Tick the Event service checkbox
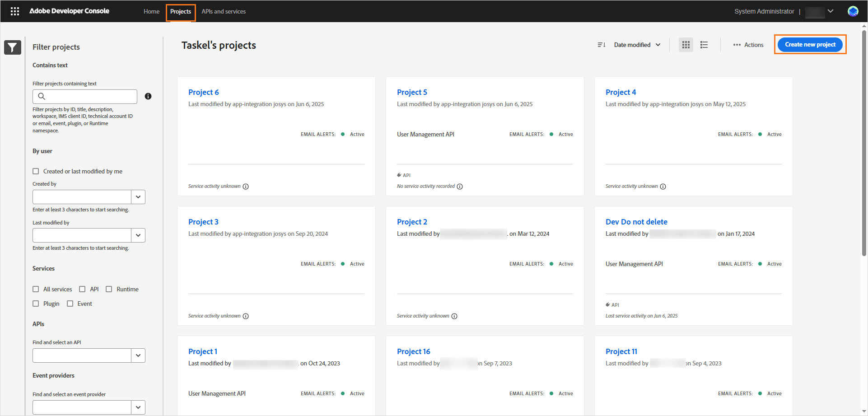Image resolution: width=868 pixels, height=416 pixels. point(70,304)
